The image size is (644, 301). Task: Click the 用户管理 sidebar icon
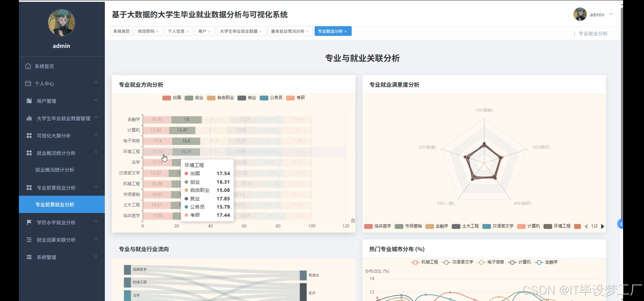[29, 101]
